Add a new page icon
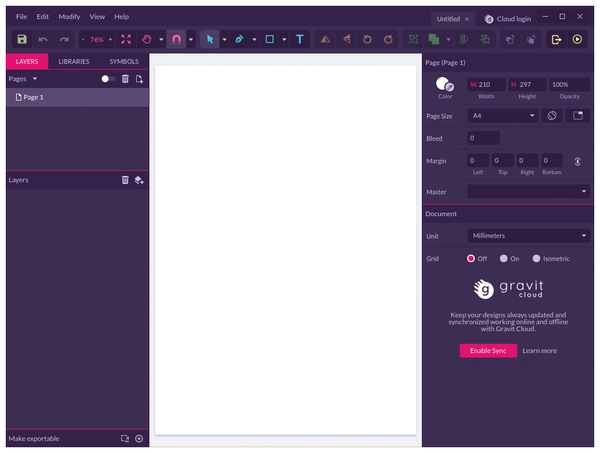This screenshot has height=453, width=600. [139, 79]
